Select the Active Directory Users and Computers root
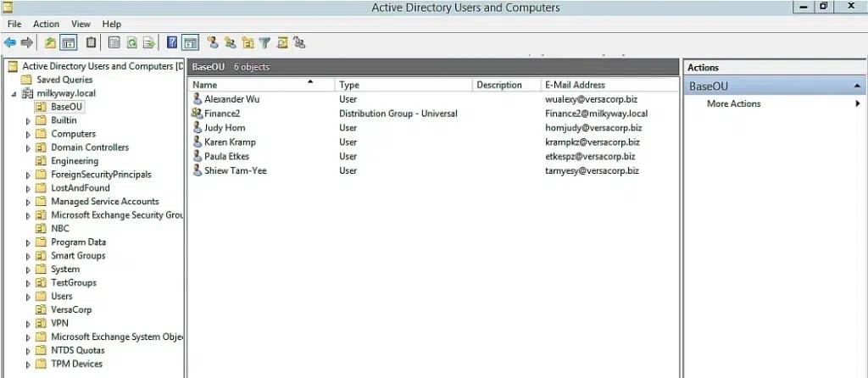 103,66
